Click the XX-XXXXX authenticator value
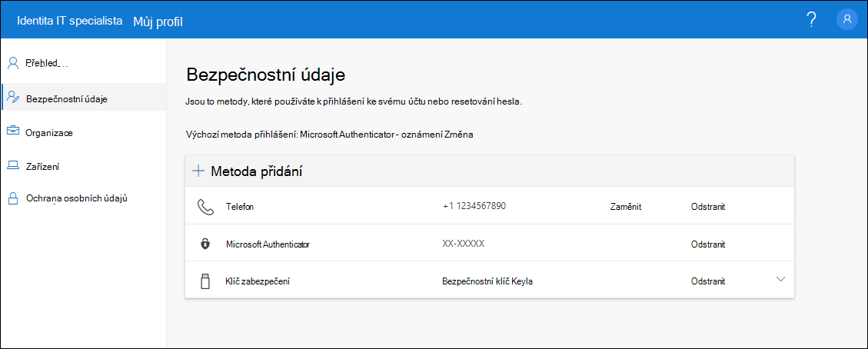Image resolution: width=868 pixels, height=349 pixels. (464, 244)
